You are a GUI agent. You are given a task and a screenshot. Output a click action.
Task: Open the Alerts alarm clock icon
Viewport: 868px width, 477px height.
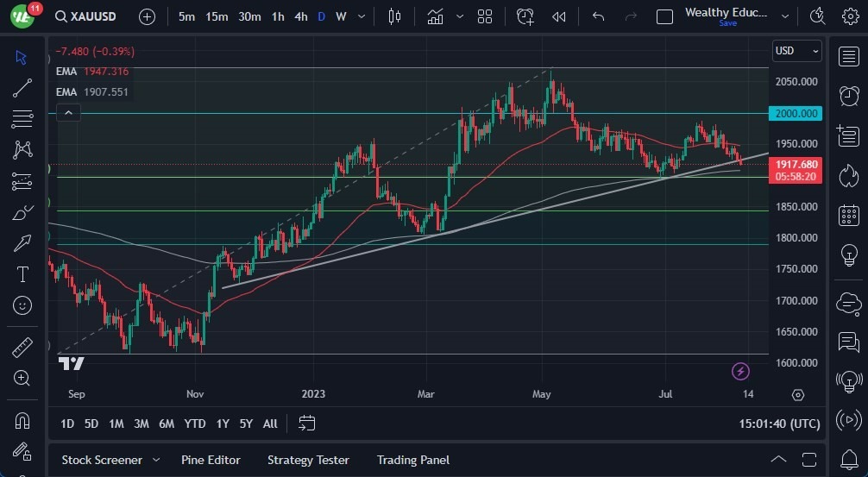pos(848,95)
